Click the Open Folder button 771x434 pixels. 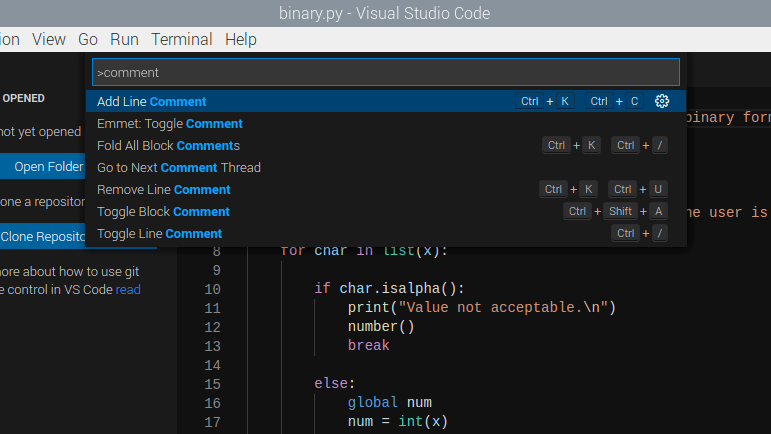coord(43,167)
